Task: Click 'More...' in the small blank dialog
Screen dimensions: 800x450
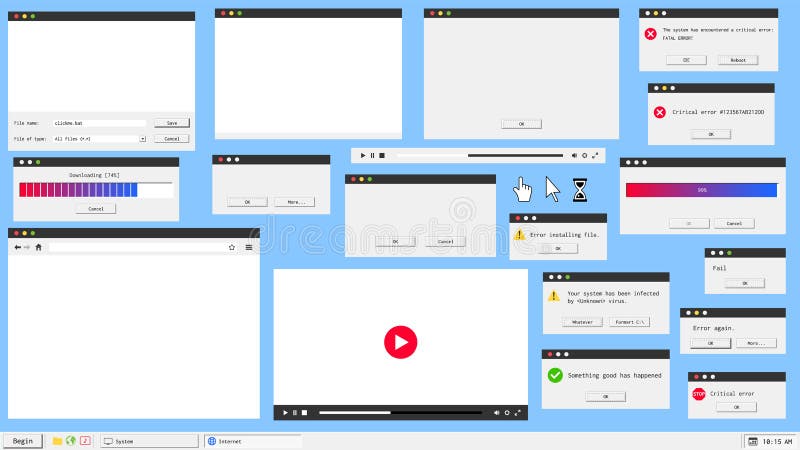Action: [294, 202]
